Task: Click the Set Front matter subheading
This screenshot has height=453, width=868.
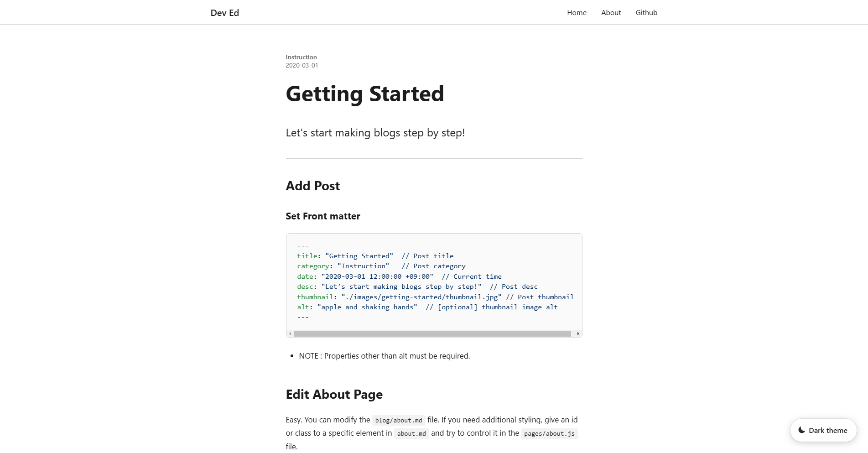Action: coord(322,216)
